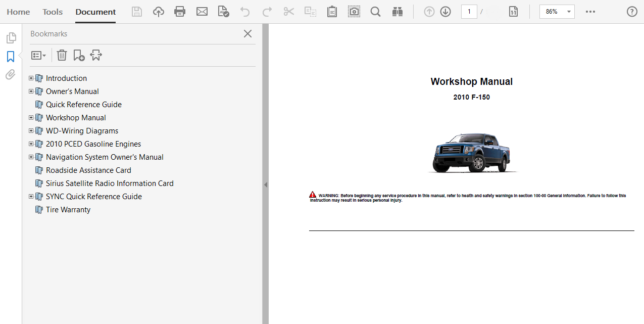644x324 pixels.
Task: Go to next page arrow
Action: [x=445, y=12]
